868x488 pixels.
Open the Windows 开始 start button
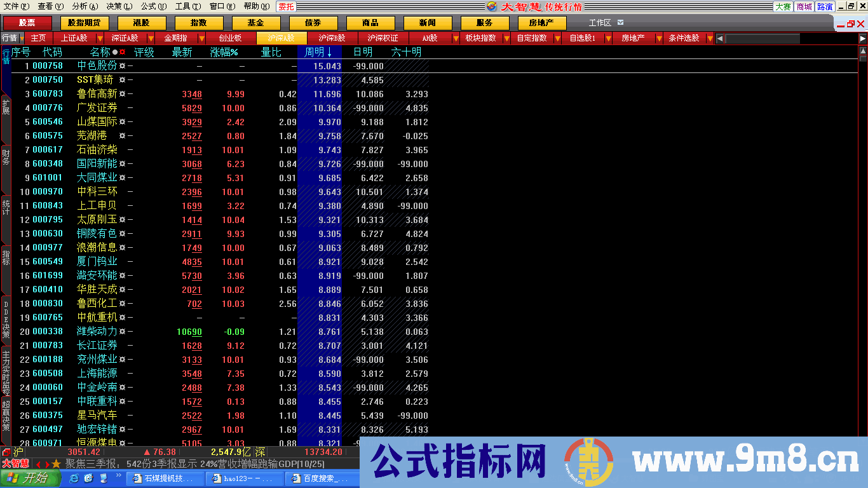[x=31, y=478]
